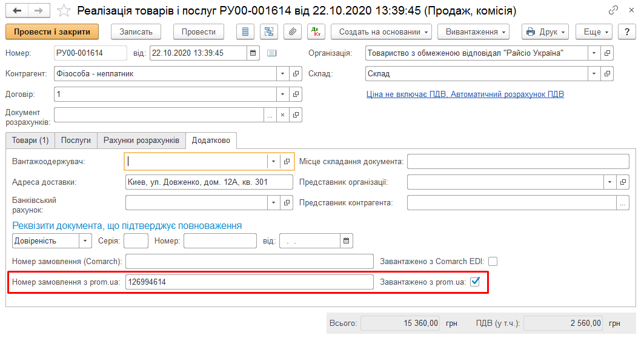The width and height of the screenshot is (644, 338).
Task: Open 'Создать на основании' dropdown menu
Action: (385, 32)
